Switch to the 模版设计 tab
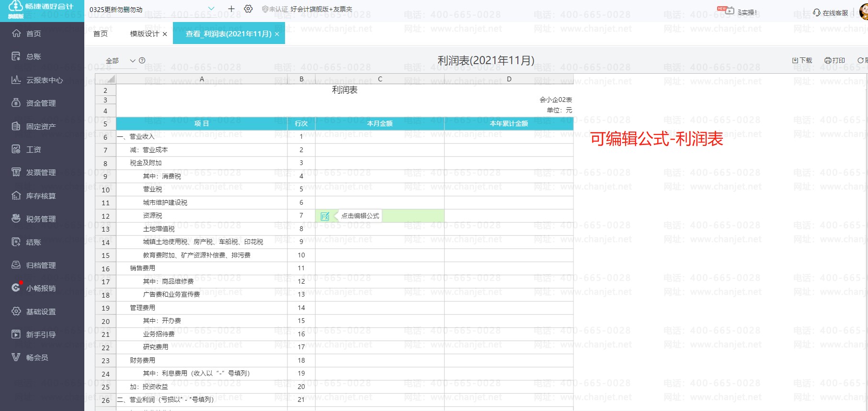 [144, 33]
